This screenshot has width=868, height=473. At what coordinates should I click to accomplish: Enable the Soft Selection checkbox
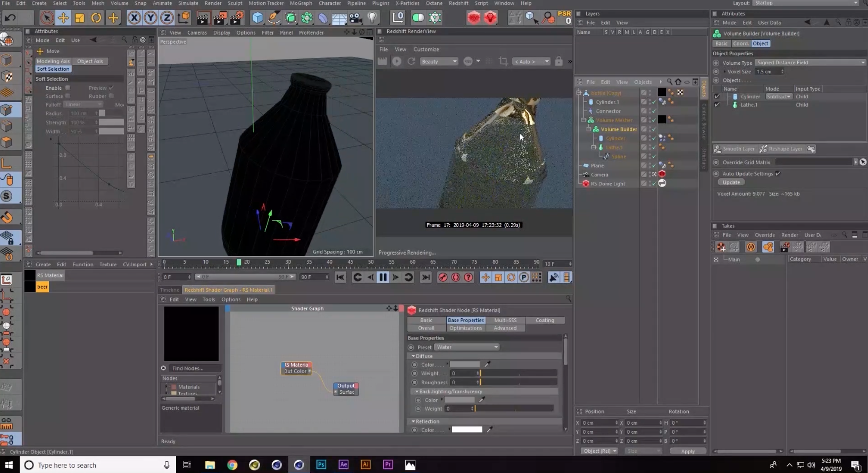click(x=68, y=88)
